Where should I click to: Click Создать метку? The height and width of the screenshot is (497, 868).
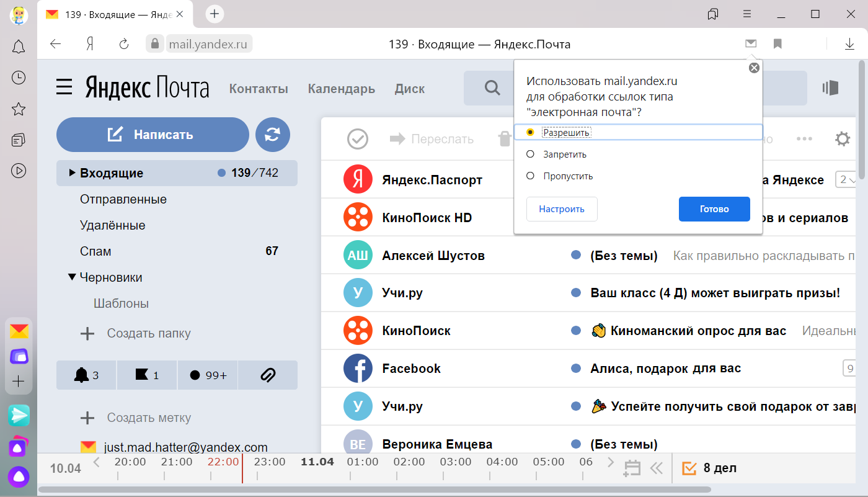(x=136, y=418)
